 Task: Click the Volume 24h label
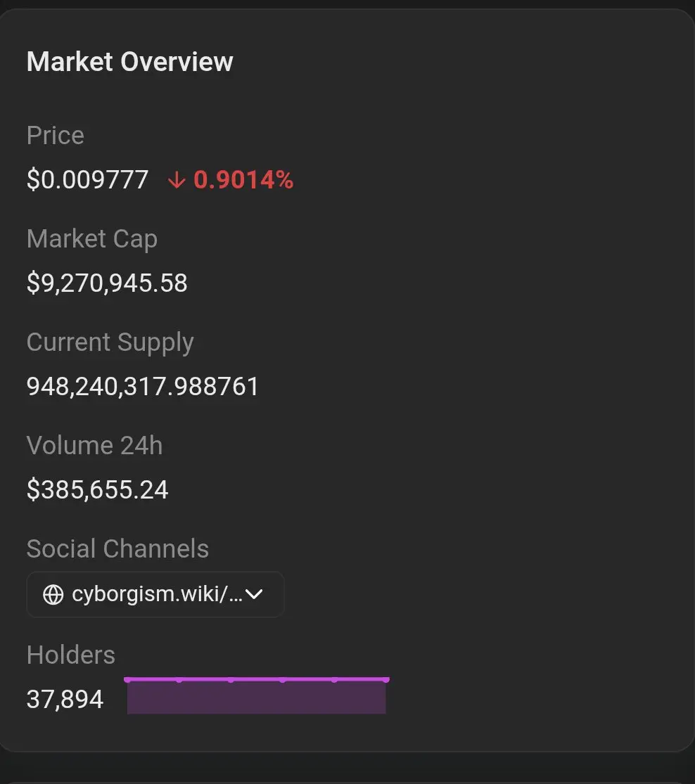point(94,446)
